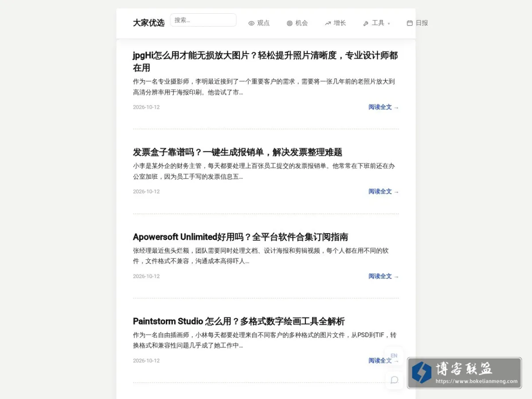Click 阅读全文 for 发票盒子 article
The image size is (532, 399).
tap(383, 192)
